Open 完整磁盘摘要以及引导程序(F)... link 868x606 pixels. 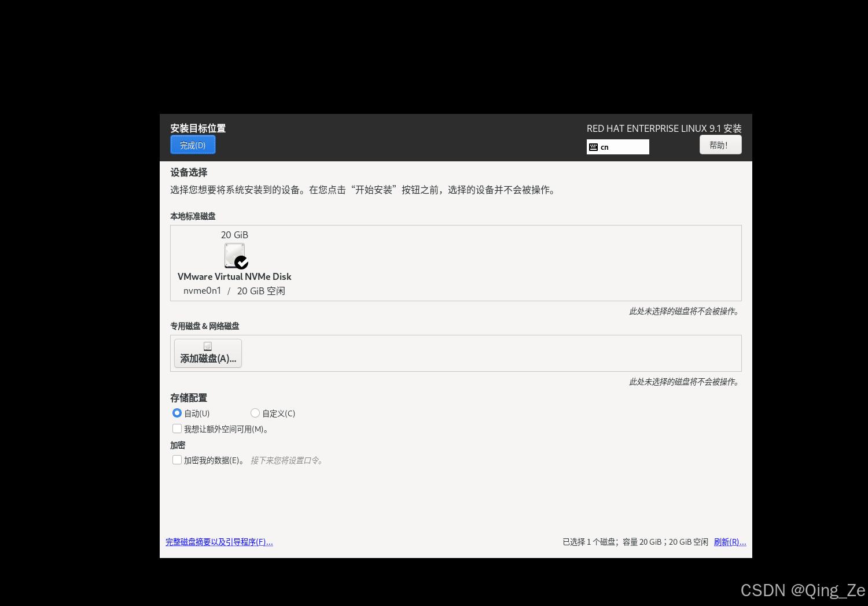(219, 542)
